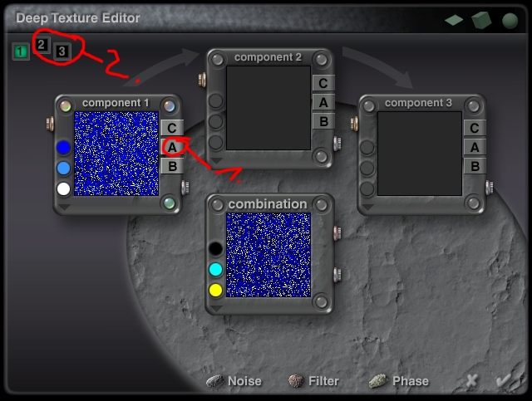The image size is (532, 401).
Task: Click combination top-right round corner button
Action: (x=322, y=204)
